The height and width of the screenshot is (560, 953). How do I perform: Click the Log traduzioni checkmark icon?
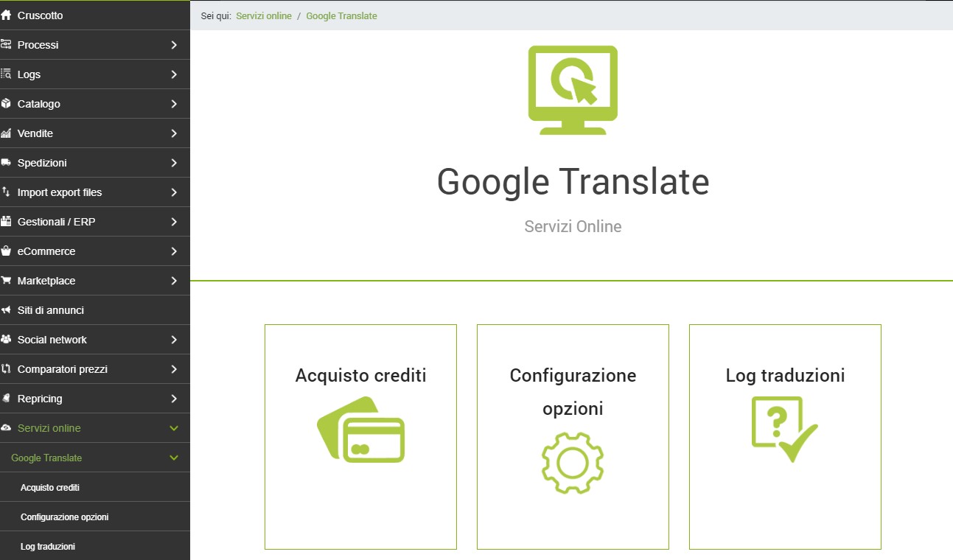click(784, 430)
